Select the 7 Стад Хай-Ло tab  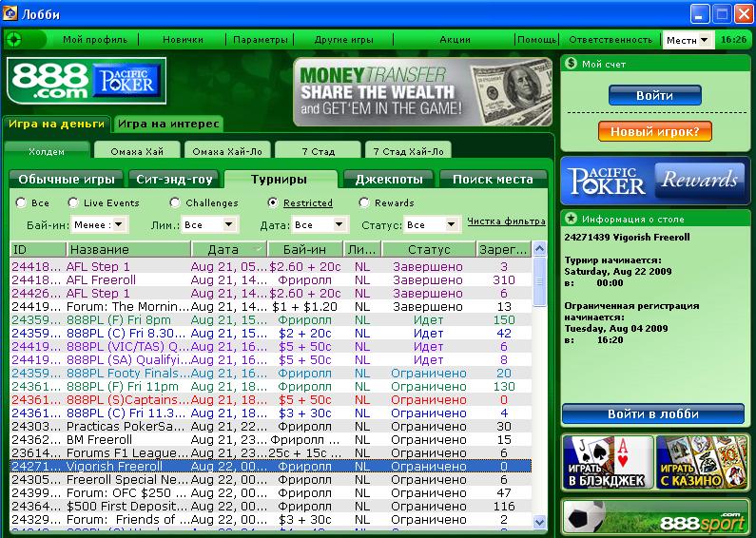click(408, 150)
